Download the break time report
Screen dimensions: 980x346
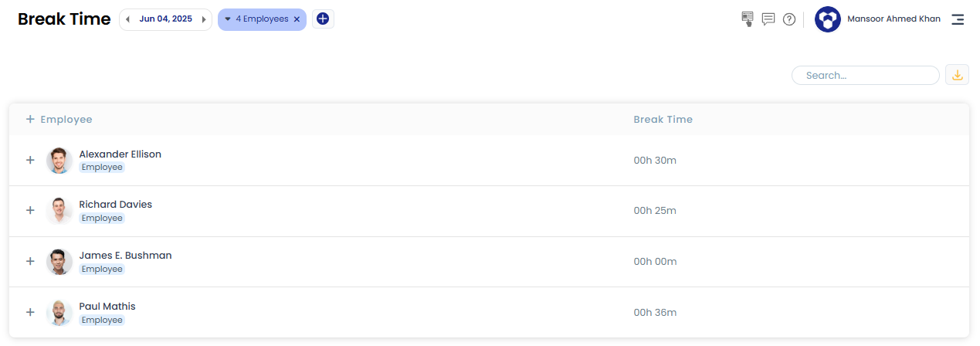[x=958, y=75]
